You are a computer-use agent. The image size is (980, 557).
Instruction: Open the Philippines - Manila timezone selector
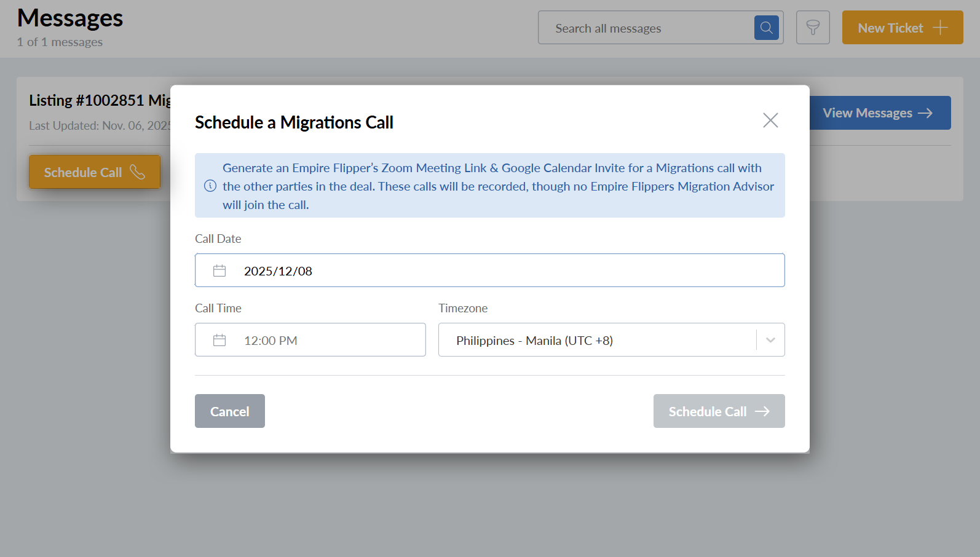(x=596, y=340)
